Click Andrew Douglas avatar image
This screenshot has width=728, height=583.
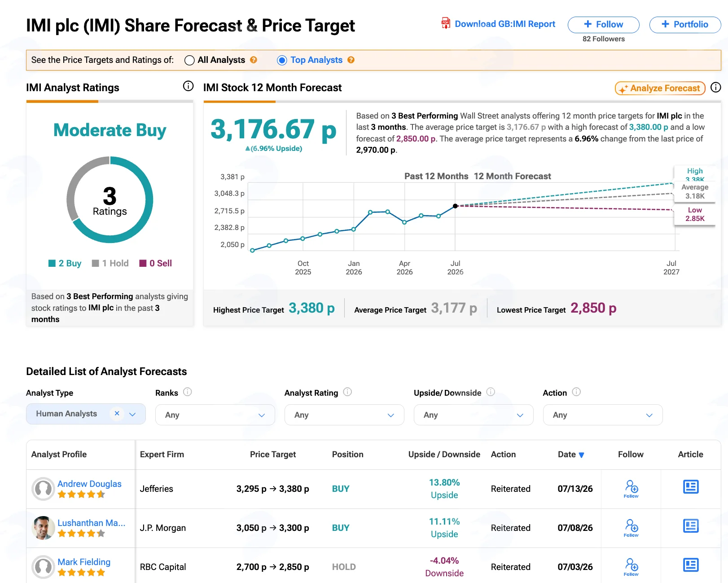click(44, 489)
